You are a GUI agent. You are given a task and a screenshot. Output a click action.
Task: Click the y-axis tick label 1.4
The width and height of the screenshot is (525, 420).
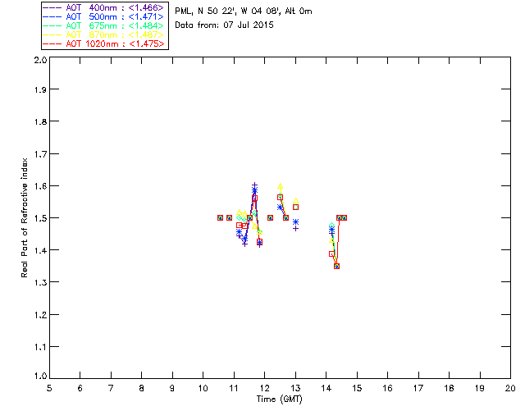point(40,250)
